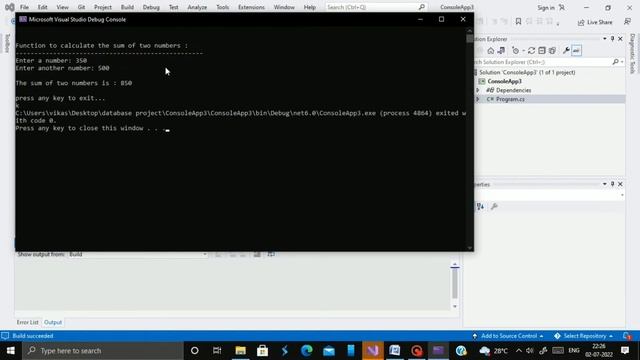Click Select Repository in status bar
This screenshot has height=360, width=640.
584,336
